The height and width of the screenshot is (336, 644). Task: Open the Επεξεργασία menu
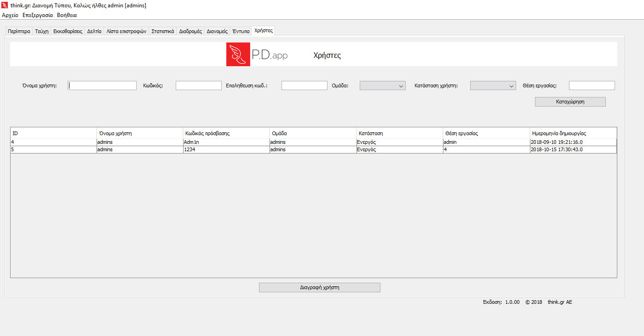[x=38, y=15]
